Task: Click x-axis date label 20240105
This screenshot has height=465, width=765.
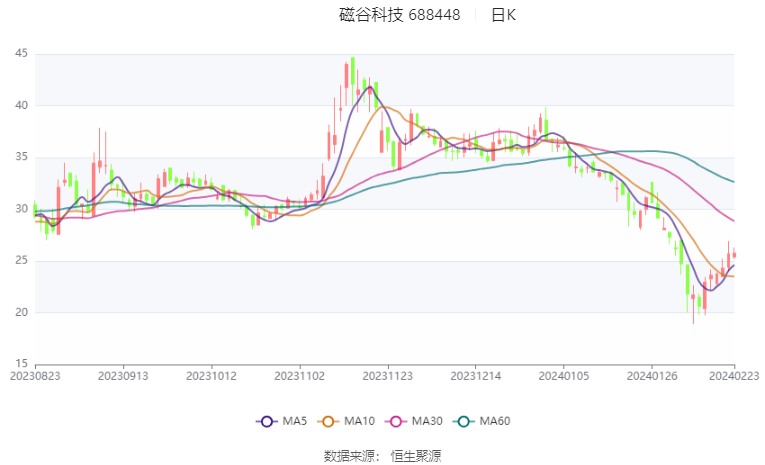Action: pos(564,376)
